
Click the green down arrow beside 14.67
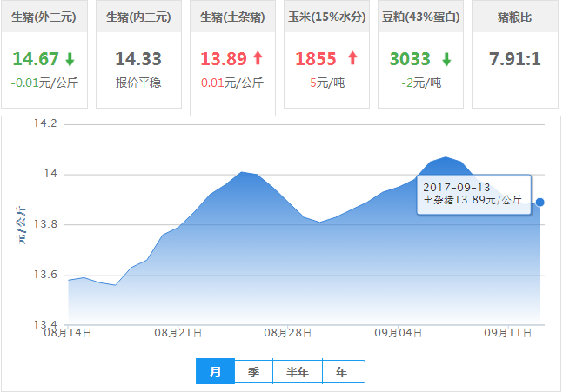(x=70, y=59)
